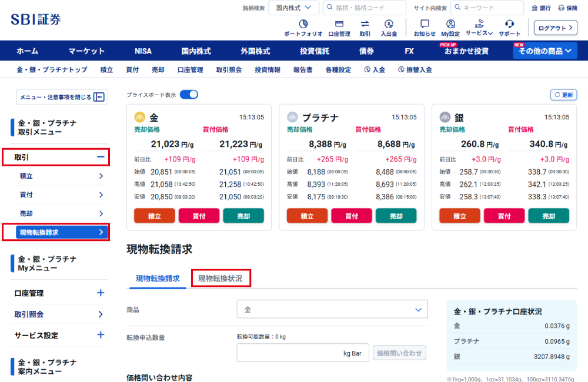This screenshot has height=382, width=588.
Task: Click the ログアウト button
Action: point(555,28)
